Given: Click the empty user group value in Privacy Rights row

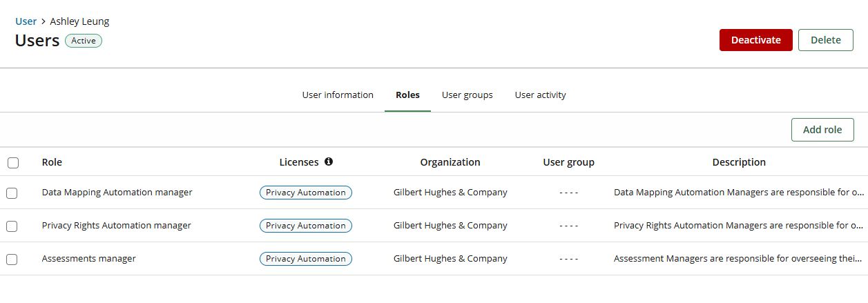Looking at the screenshot, I should point(569,226).
